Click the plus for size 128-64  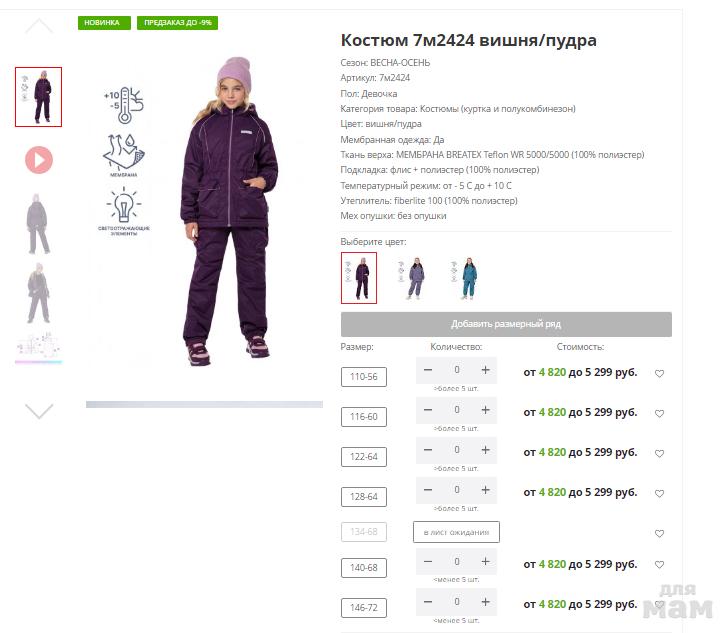click(485, 489)
